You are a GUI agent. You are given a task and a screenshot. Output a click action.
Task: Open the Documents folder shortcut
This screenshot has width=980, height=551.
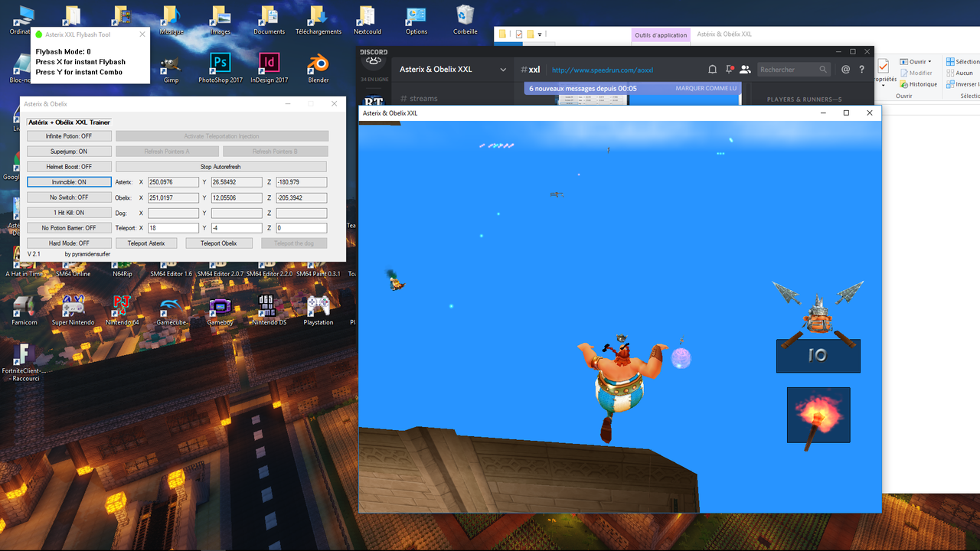coord(269,21)
